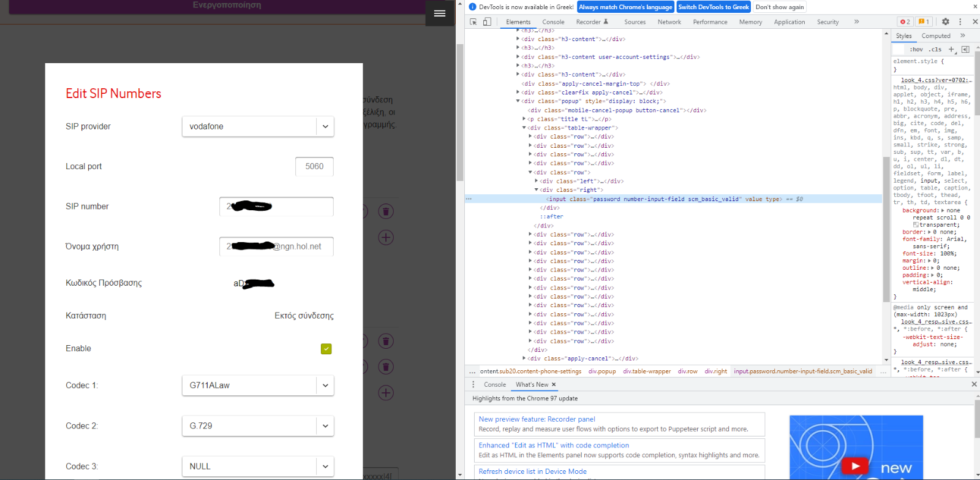The image size is (980, 480).
Task: Open the drawer three-dot menu
Action: click(473, 384)
